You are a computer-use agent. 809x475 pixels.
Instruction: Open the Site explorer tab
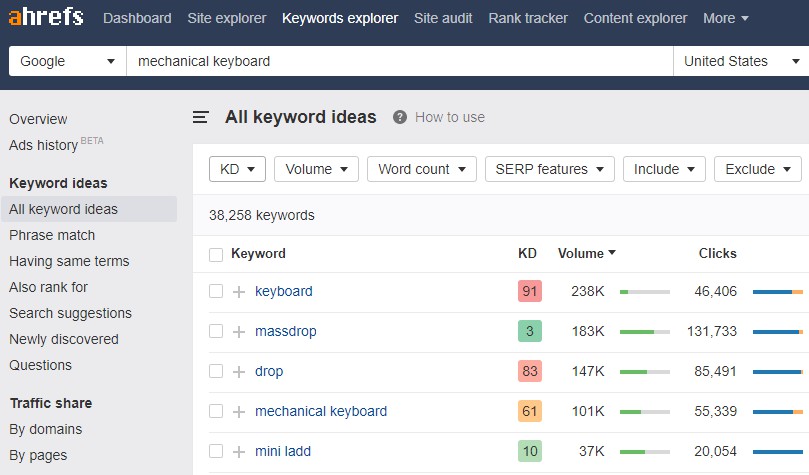(x=226, y=18)
